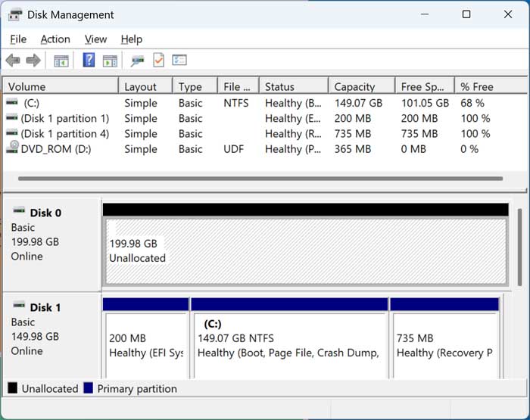Screen dimensions: 530x420
Task: Click the UDF file system cell
Action: pyautogui.click(x=233, y=149)
